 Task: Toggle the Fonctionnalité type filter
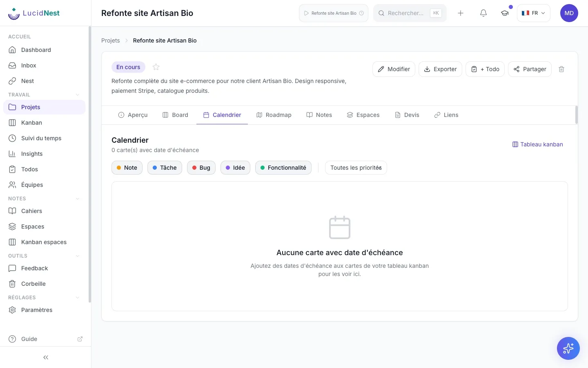pyautogui.click(x=283, y=168)
